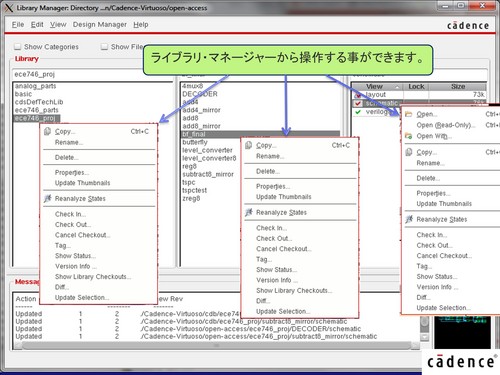This screenshot has width=500, height=375.
Task: Choose Check Out in the cell context menu
Action: tap(274, 239)
